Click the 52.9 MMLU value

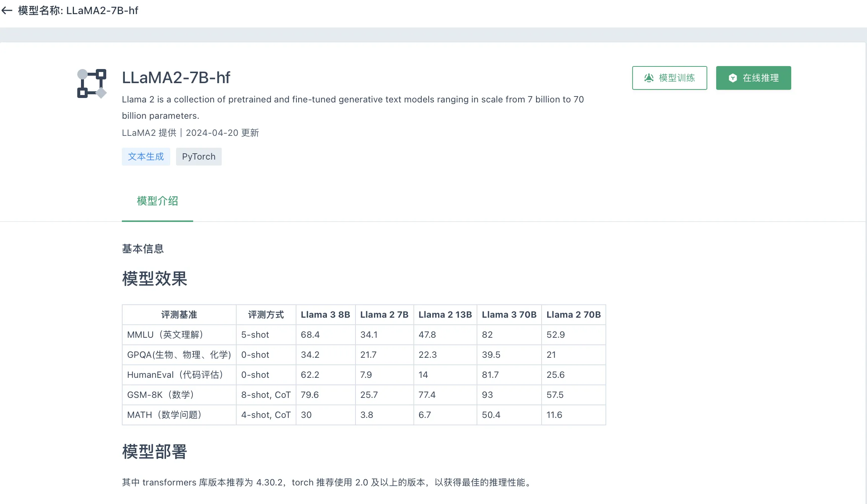pos(556,335)
